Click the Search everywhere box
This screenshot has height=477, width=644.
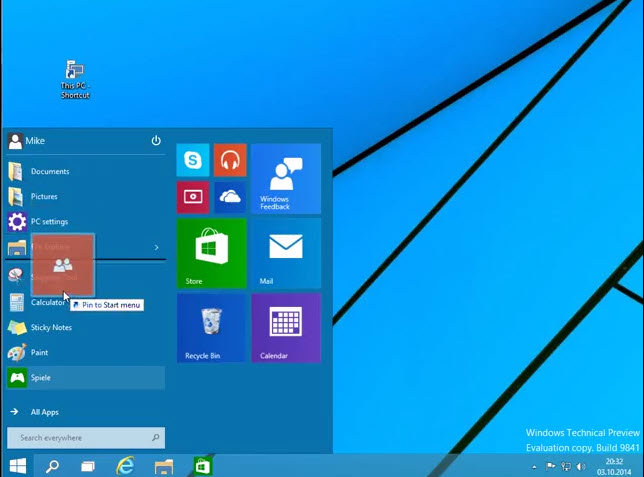pyautogui.click(x=86, y=438)
